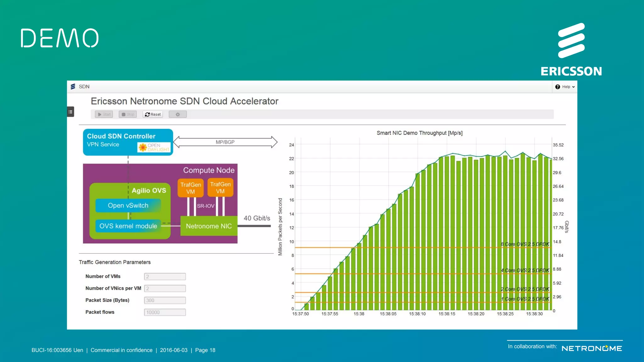Click the SDN title in header bar

click(x=84, y=86)
